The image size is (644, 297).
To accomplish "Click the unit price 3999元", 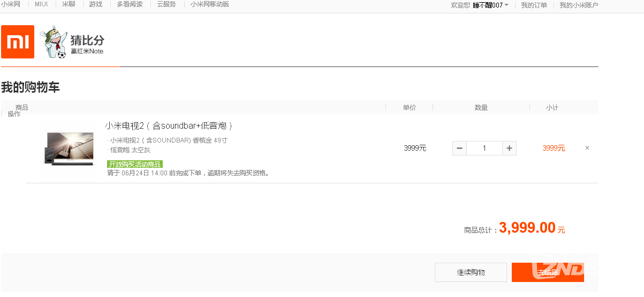I will (415, 148).
